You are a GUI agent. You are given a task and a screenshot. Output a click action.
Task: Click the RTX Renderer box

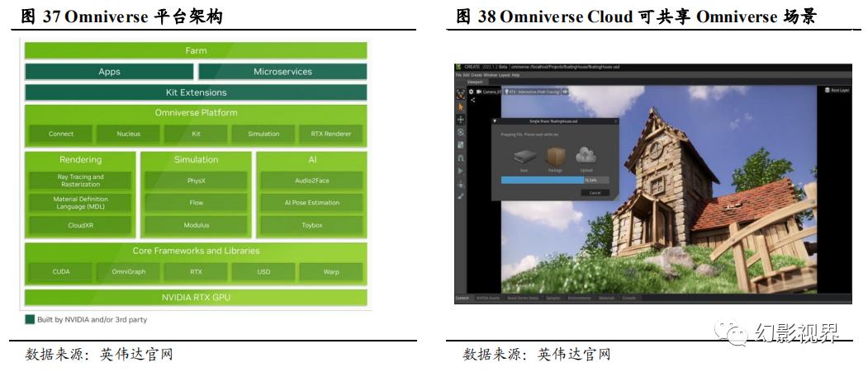(x=330, y=134)
